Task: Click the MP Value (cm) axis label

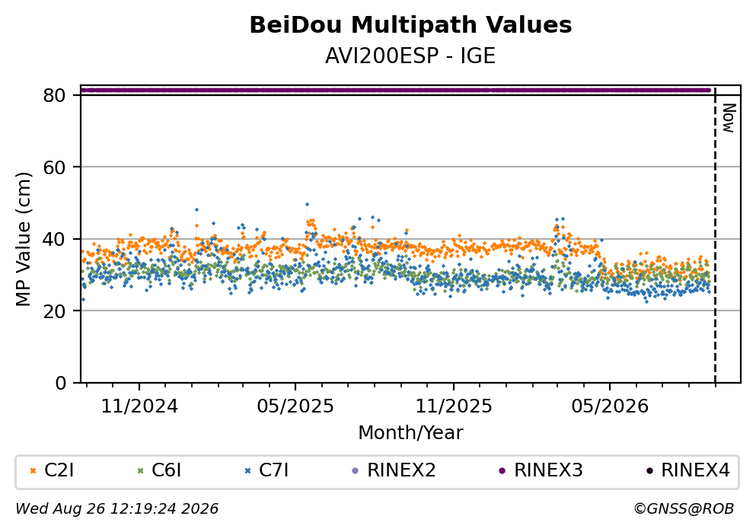Action: 23,239
